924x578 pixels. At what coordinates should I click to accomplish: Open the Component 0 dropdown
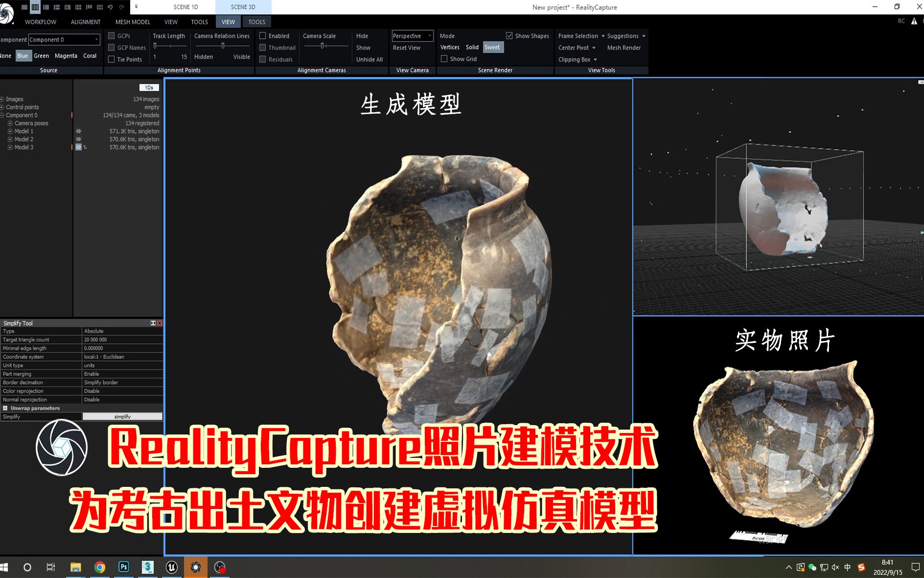click(96, 39)
